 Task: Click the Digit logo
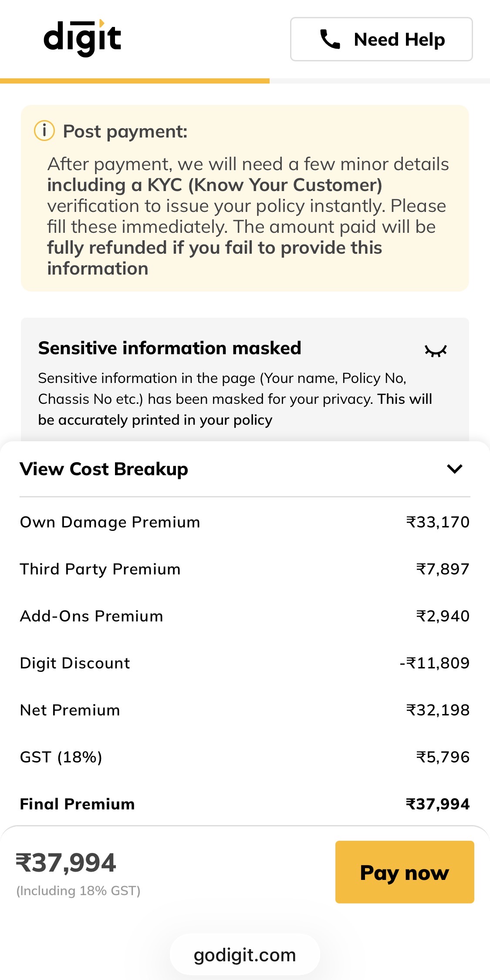(82, 38)
